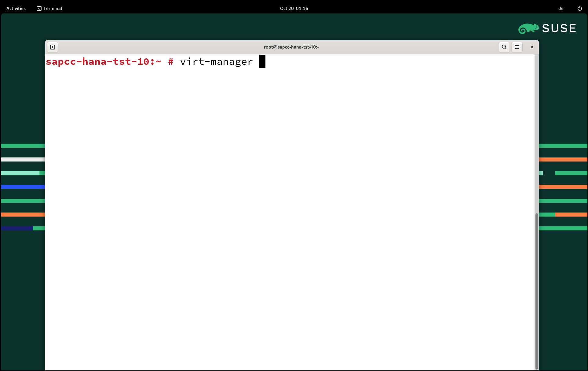The width and height of the screenshot is (588, 371).
Task: Click the # prompt symbol
Action: 170,61
